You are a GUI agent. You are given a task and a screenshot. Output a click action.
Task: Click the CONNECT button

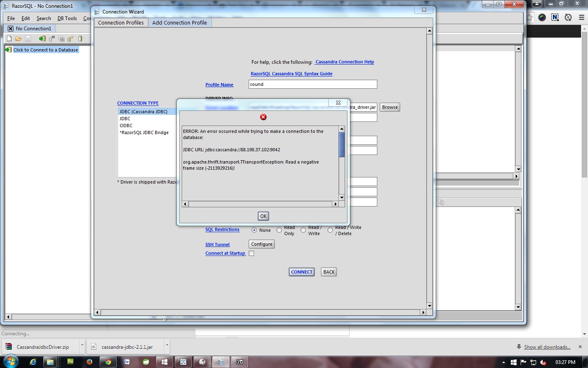[x=302, y=272]
